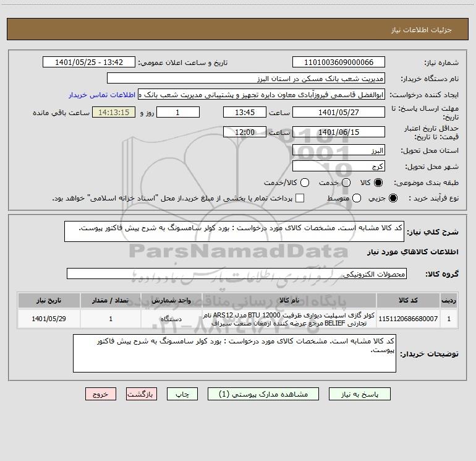The image size is (476, 461).
Task: Click the خروج exit button
Action: coord(101,394)
